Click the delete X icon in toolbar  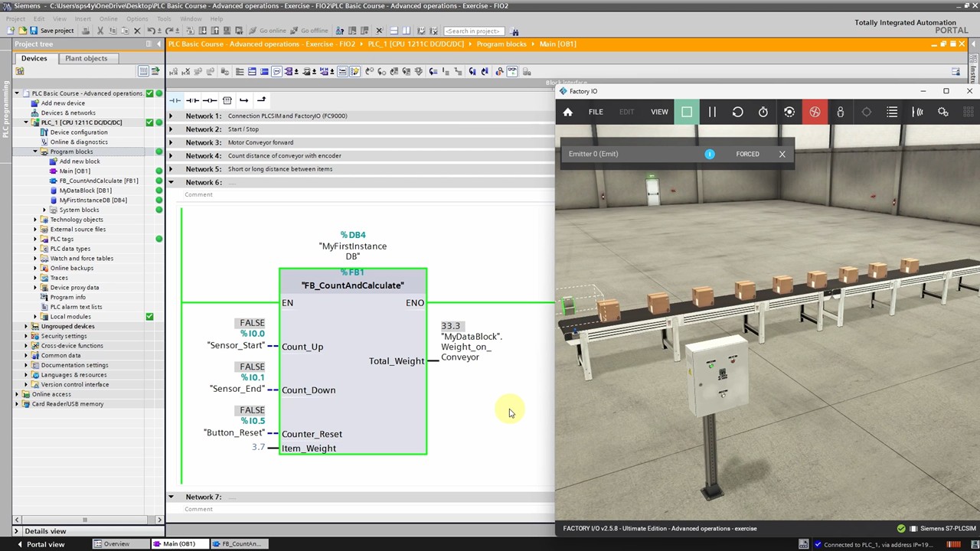(137, 31)
